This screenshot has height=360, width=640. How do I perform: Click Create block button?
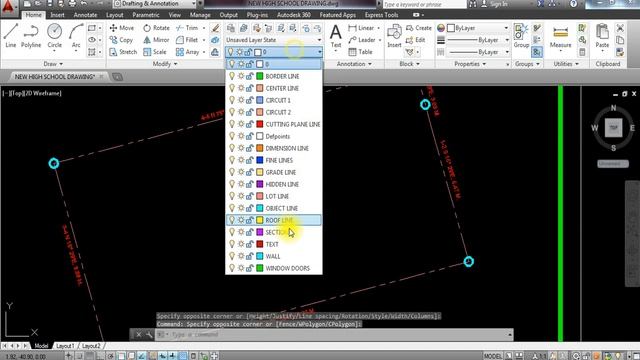tap(419, 28)
